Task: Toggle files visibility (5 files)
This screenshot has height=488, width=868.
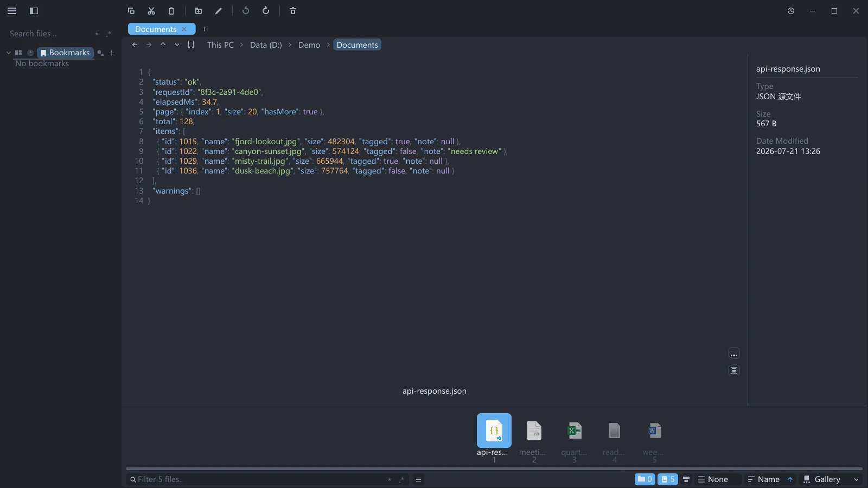Action: click(x=668, y=479)
